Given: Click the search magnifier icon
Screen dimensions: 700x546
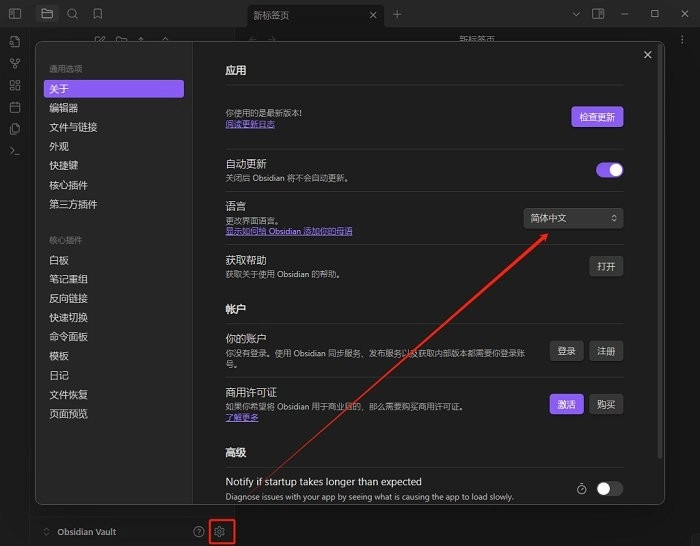Looking at the screenshot, I should click(x=72, y=14).
